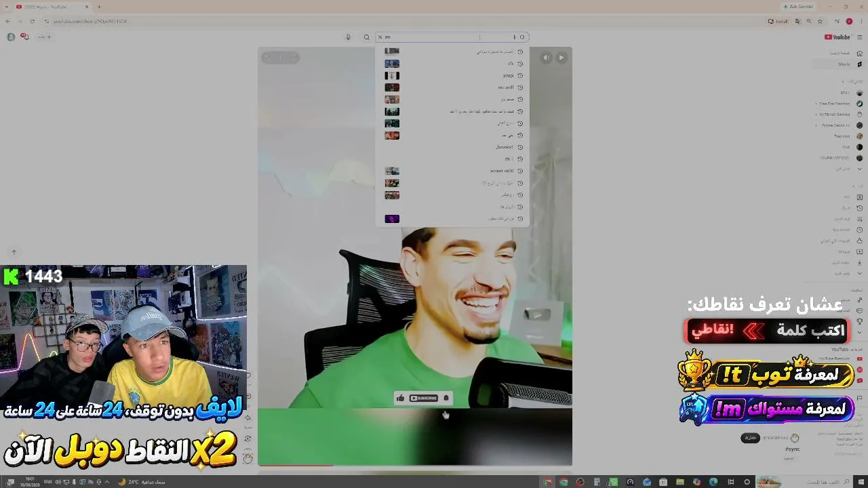868x488 pixels.
Task: Click the voice search microphone icon
Action: click(349, 37)
